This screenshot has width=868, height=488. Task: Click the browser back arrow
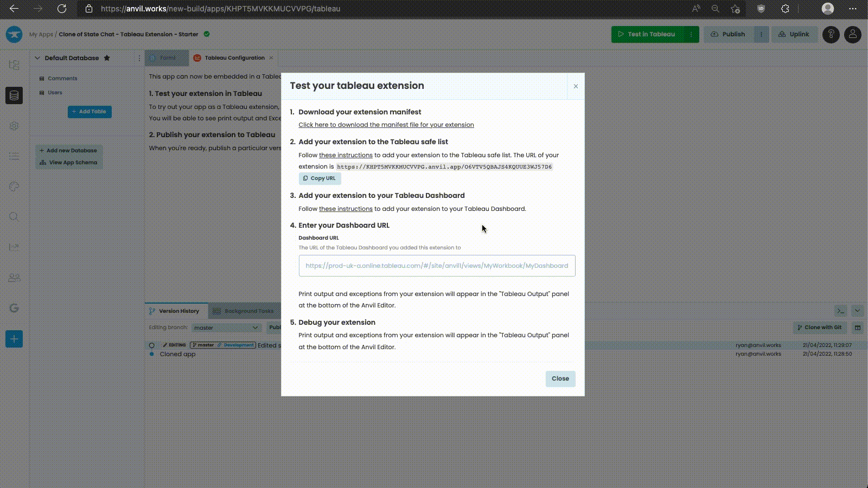[x=14, y=9]
